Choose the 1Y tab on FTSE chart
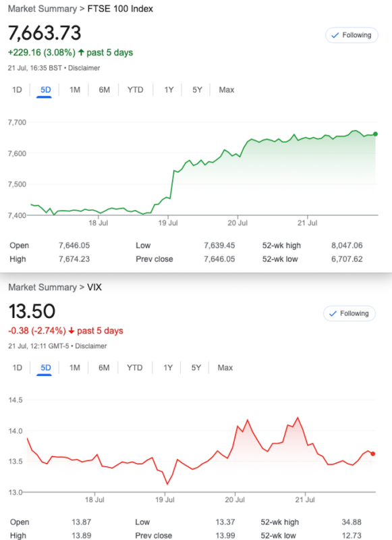 (x=169, y=90)
